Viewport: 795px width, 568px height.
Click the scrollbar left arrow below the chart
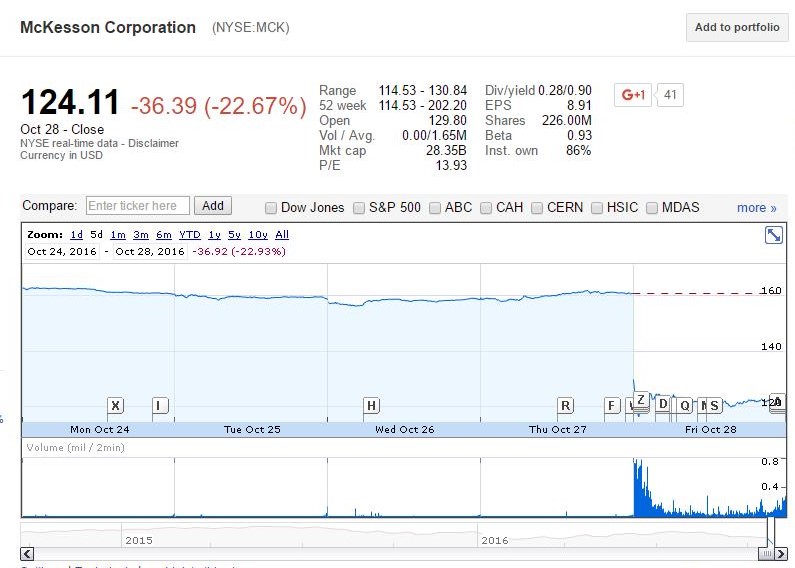[x=27, y=553]
